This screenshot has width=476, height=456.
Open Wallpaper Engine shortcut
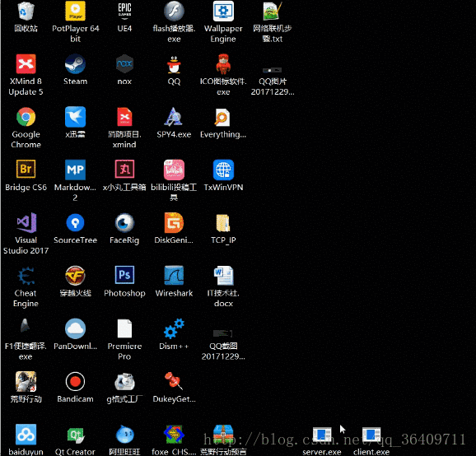223,12
